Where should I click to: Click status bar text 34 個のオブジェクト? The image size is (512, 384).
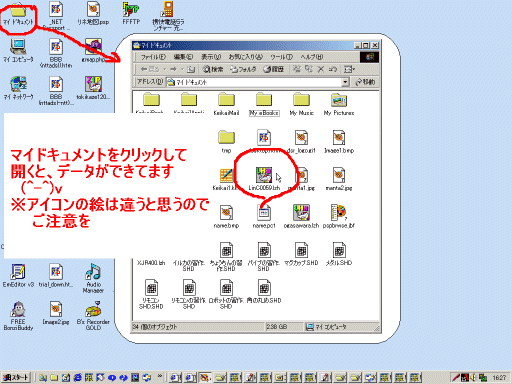(155, 327)
